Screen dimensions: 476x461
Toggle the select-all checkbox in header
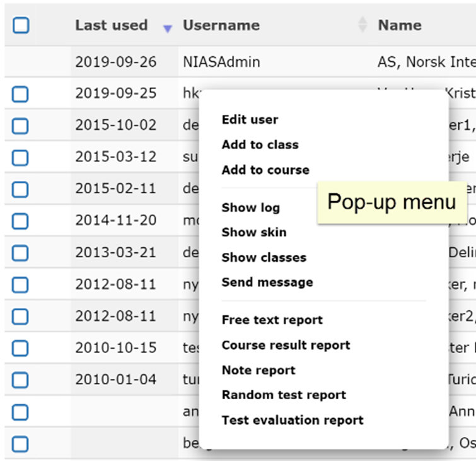coord(21,25)
